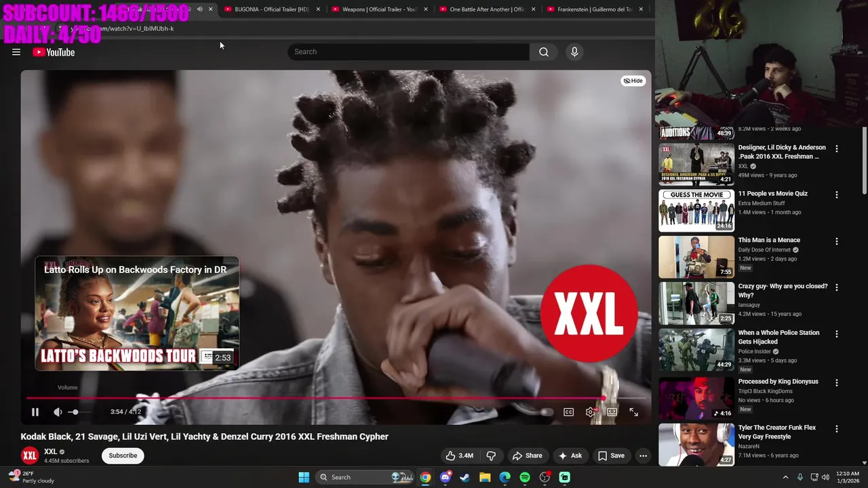Click the search magnifier button
Screen dimensions: 868x488
pos(544,52)
